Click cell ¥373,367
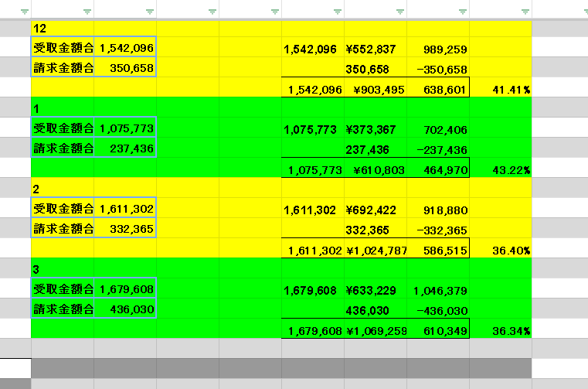 point(376,129)
